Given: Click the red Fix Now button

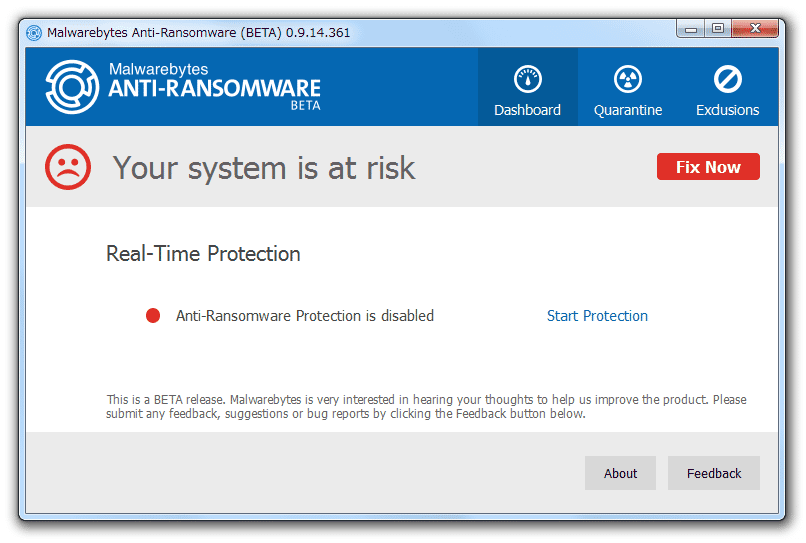Looking at the screenshot, I should [708, 167].
